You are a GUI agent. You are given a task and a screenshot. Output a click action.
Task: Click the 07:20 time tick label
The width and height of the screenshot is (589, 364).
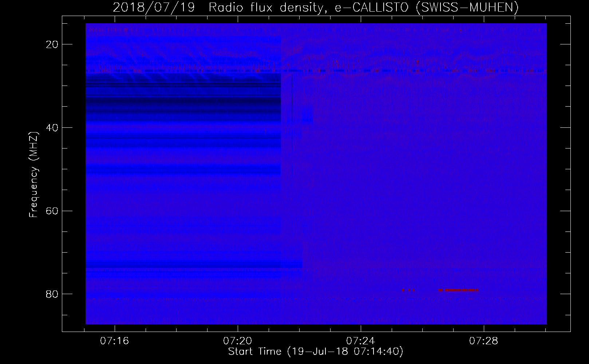(x=238, y=341)
